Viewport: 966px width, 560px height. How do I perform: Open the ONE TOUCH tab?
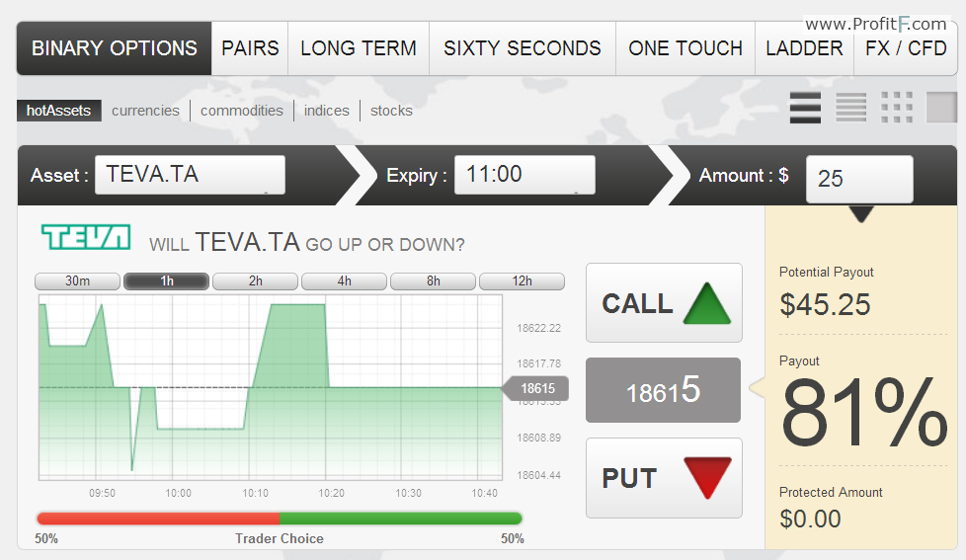[x=685, y=48]
